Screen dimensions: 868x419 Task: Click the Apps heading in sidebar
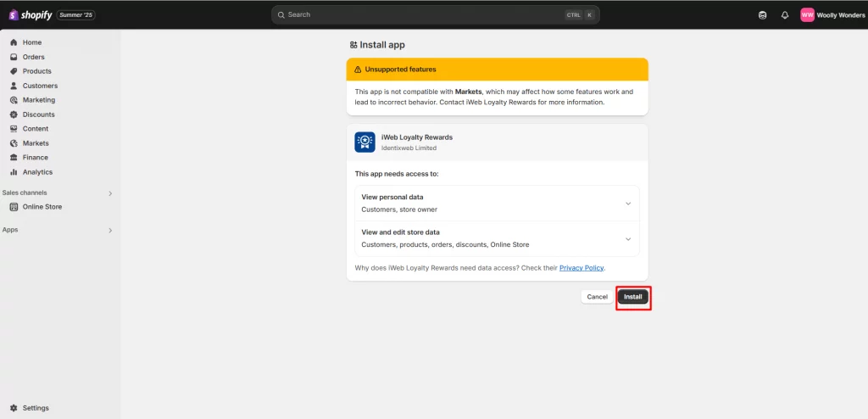click(x=10, y=230)
